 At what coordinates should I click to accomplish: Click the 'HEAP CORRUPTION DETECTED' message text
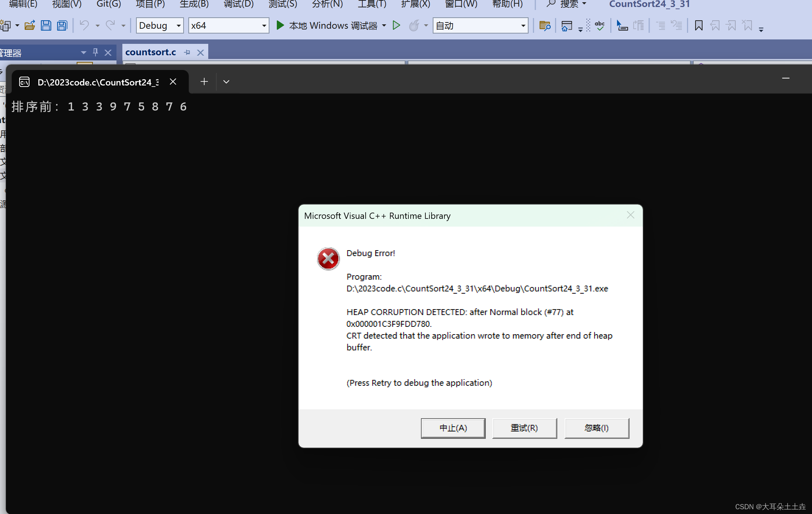click(x=407, y=312)
